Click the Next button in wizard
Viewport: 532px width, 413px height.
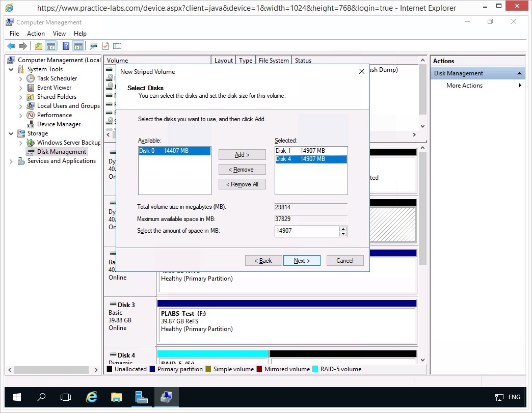[x=302, y=261]
